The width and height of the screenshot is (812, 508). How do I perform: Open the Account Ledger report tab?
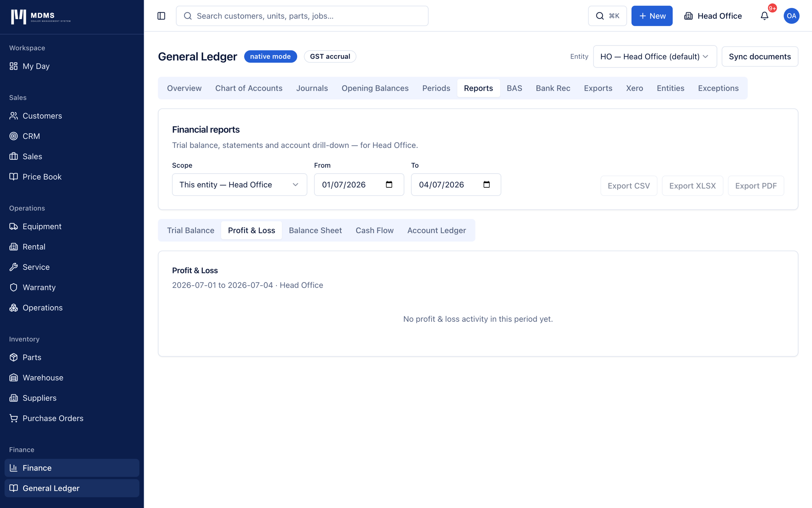(x=436, y=230)
